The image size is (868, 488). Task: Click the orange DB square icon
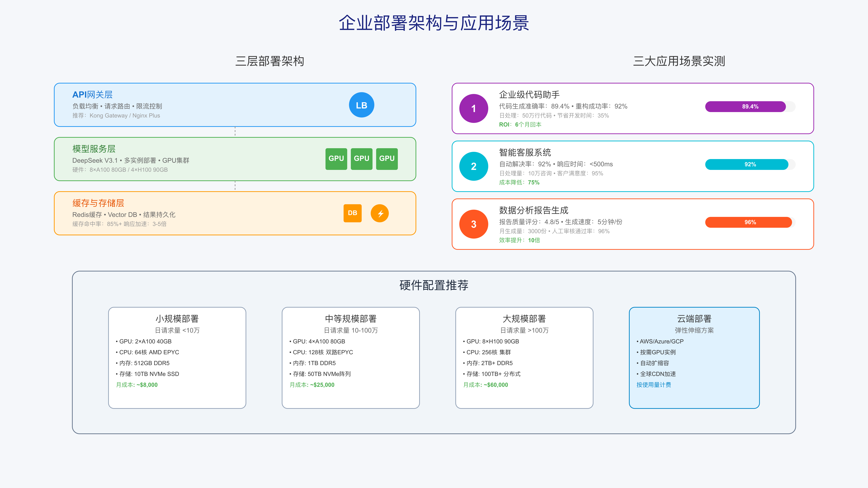(x=352, y=213)
